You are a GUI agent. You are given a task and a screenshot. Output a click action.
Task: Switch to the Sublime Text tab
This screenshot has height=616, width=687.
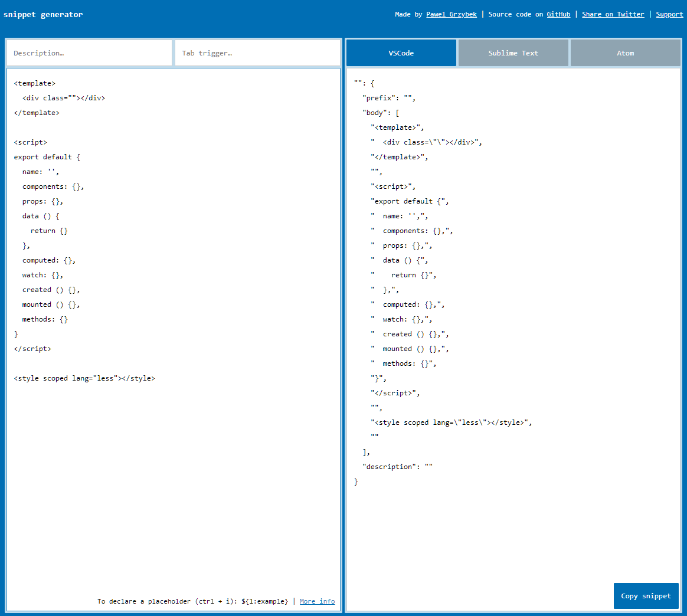(x=513, y=53)
